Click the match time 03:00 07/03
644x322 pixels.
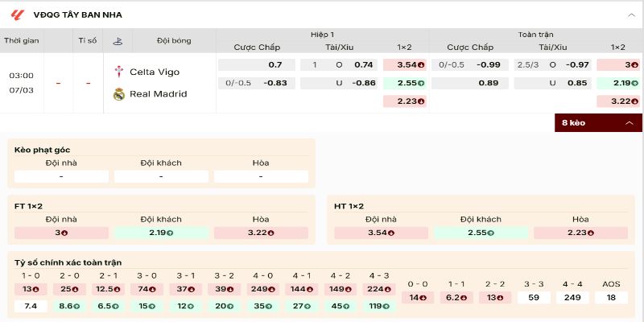(22, 83)
